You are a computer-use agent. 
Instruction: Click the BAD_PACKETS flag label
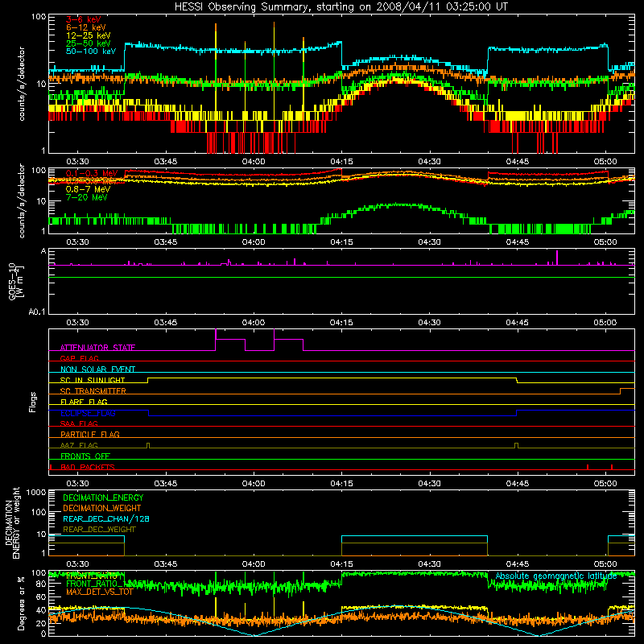coord(88,468)
